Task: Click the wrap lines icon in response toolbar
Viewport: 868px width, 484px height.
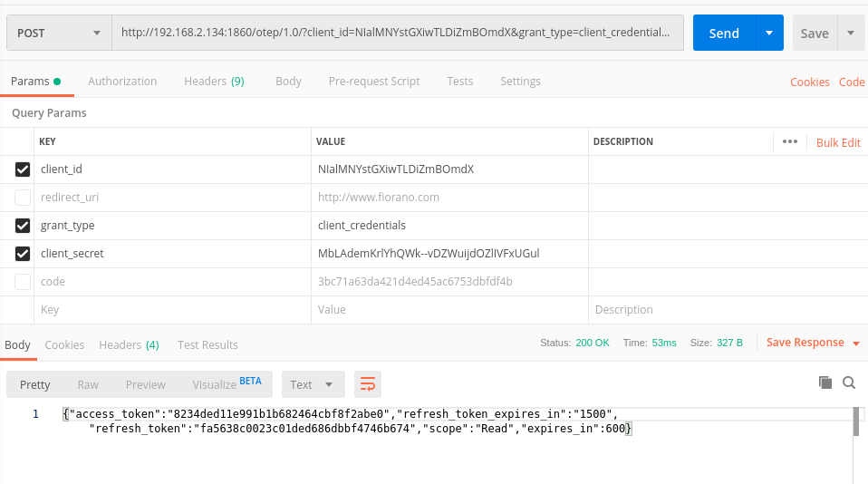Action: tap(367, 384)
